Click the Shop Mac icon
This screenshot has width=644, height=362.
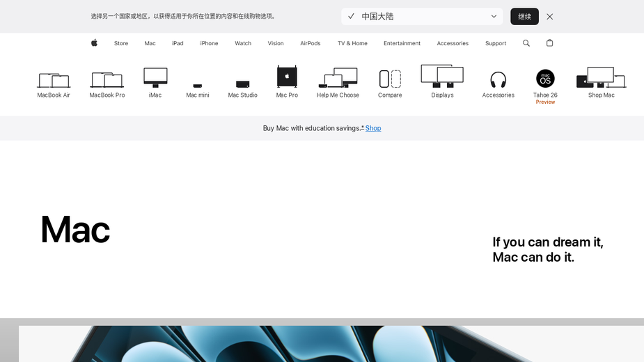(602, 77)
